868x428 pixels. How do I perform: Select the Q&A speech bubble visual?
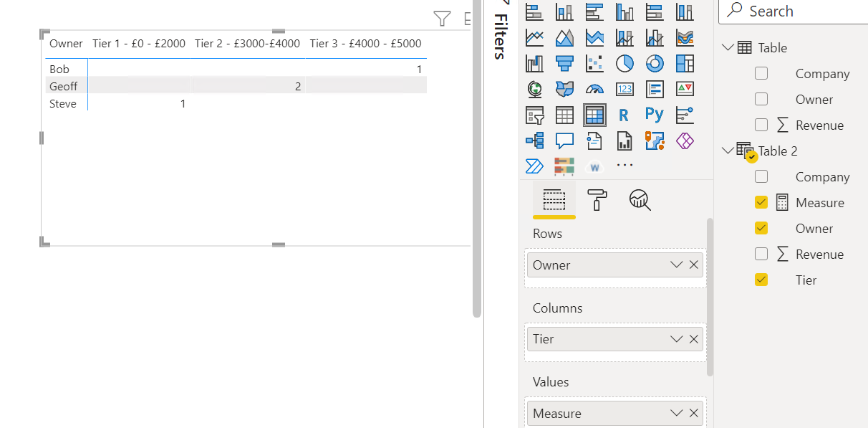(x=564, y=141)
